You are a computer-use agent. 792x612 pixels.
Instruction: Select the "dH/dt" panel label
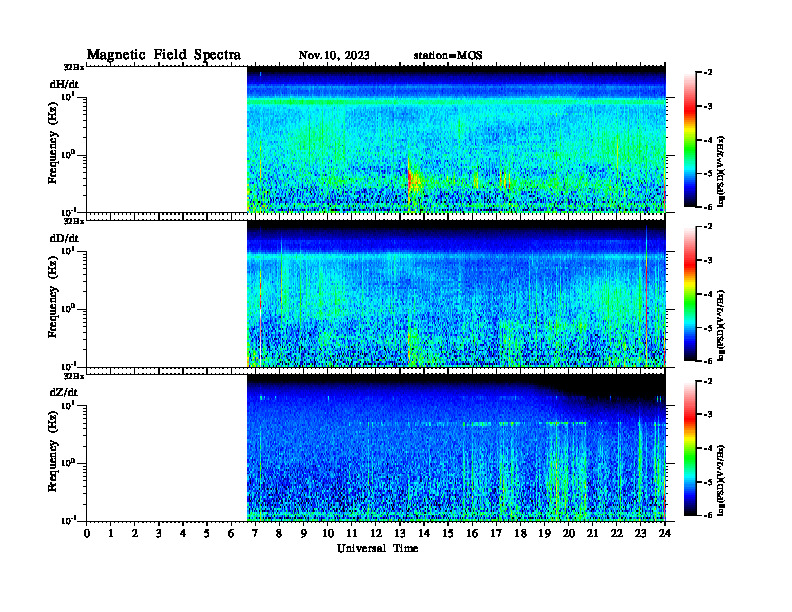coord(64,84)
